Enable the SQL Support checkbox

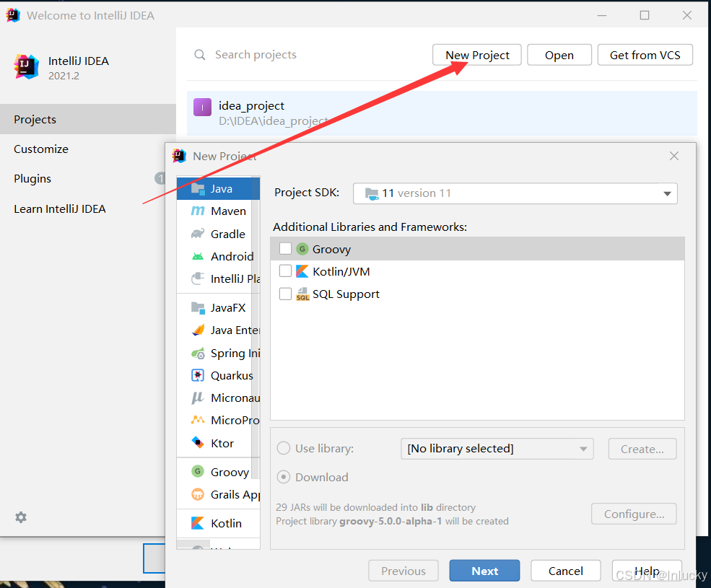click(285, 294)
